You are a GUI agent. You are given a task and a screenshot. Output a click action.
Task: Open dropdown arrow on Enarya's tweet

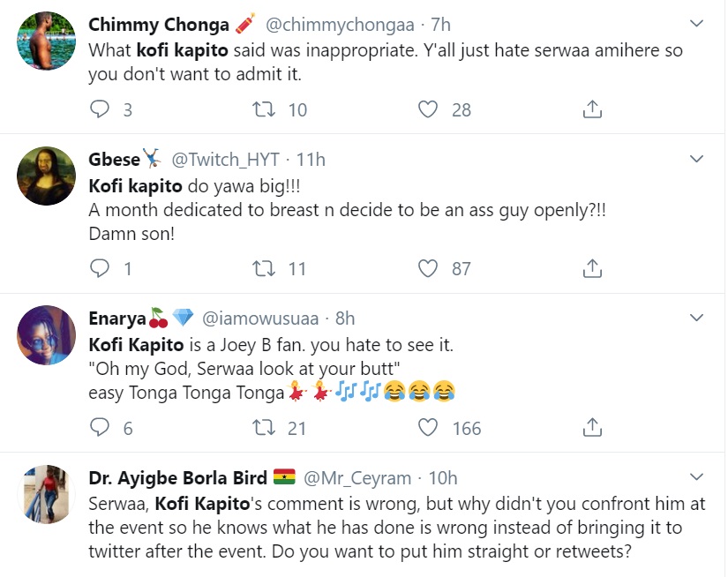point(696,318)
